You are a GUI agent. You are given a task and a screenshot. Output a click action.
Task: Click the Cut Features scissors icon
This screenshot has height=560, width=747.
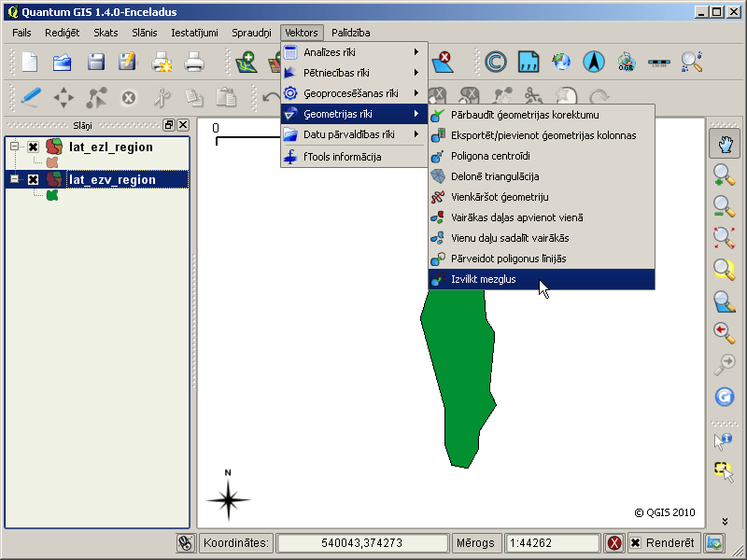pyautogui.click(x=162, y=98)
